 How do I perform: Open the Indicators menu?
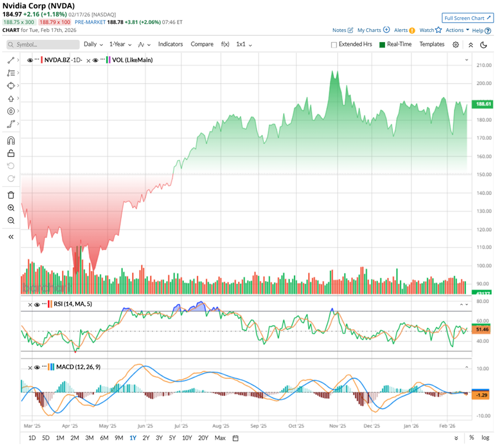(170, 44)
